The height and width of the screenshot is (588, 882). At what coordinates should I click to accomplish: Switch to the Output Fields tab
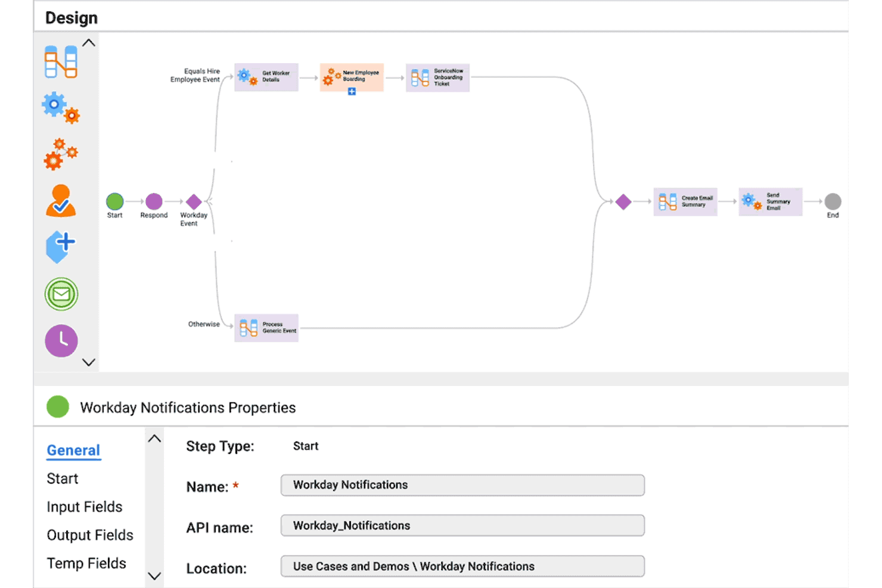(x=90, y=535)
